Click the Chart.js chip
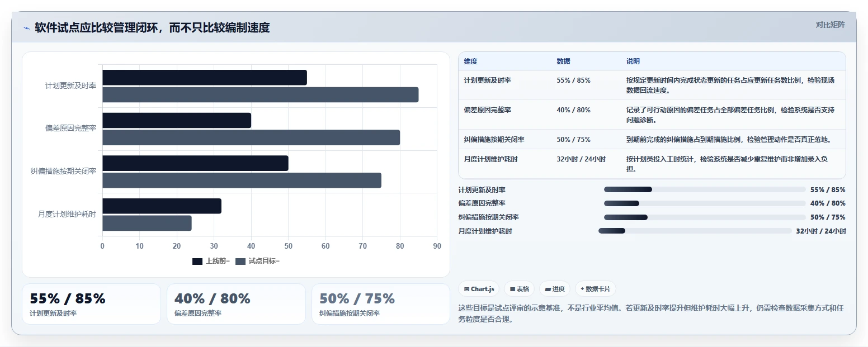This screenshot has height=347, width=868. click(x=479, y=289)
